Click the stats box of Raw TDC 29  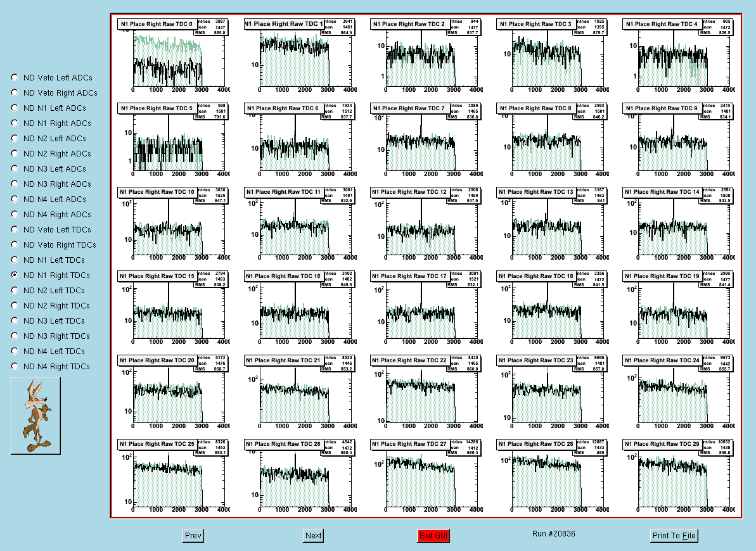(717, 447)
